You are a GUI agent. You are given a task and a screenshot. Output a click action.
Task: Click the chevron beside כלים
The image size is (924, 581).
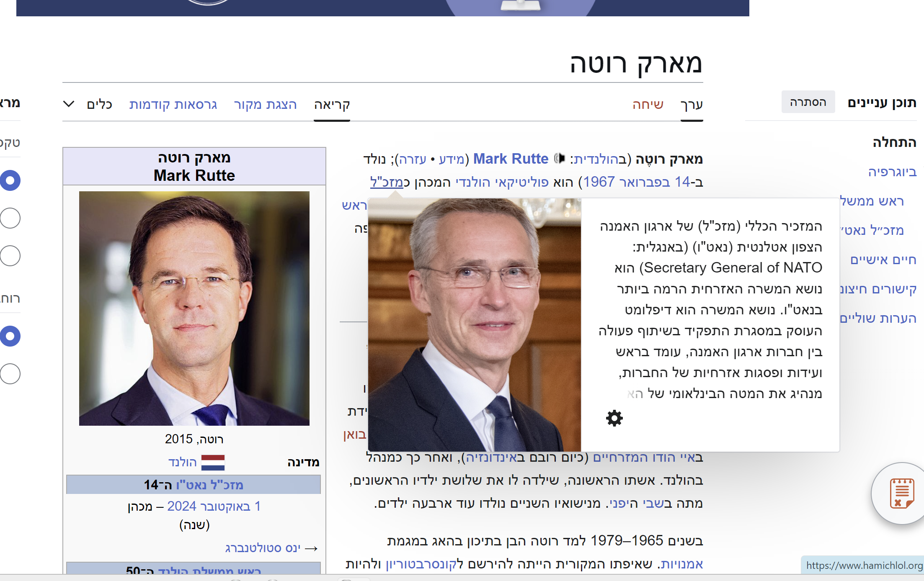pyautogui.click(x=69, y=103)
